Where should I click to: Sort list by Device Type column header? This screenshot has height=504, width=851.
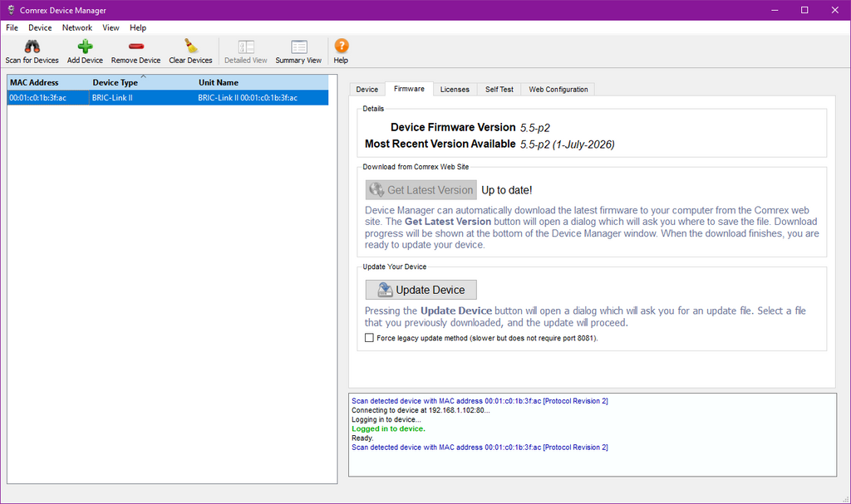(x=143, y=82)
